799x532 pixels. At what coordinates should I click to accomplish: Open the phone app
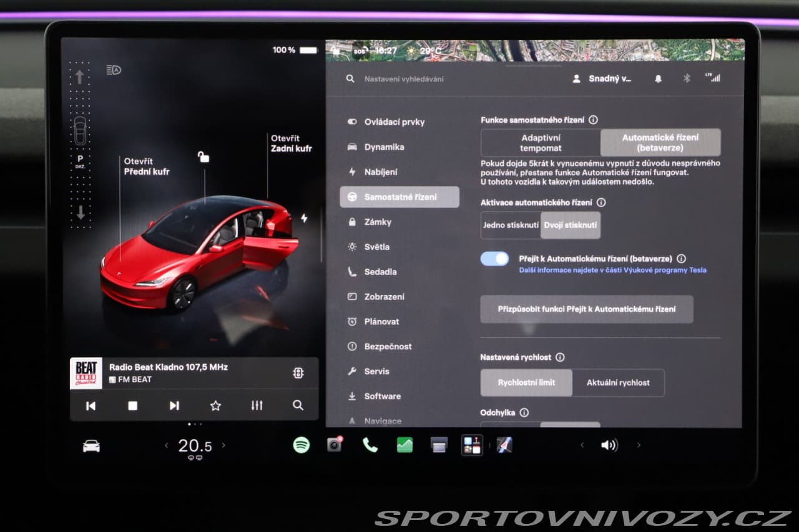[370, 445]
